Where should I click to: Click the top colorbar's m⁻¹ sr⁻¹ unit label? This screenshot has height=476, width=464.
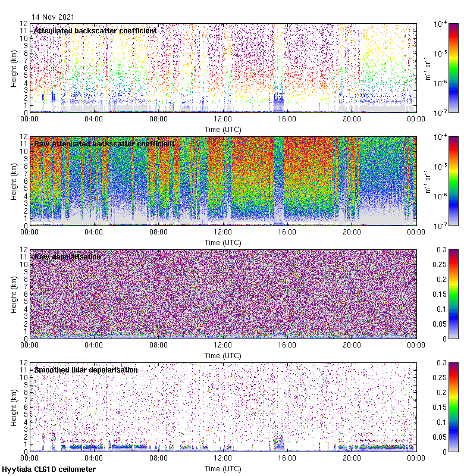point(427,67)
